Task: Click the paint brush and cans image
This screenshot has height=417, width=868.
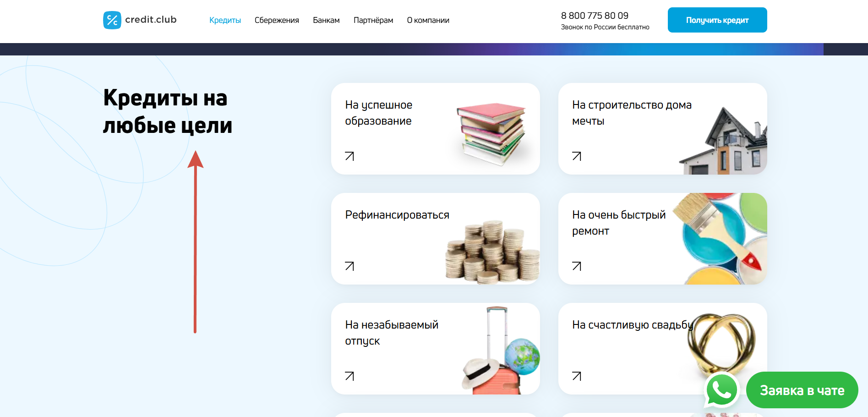Action: pos(720,239)
